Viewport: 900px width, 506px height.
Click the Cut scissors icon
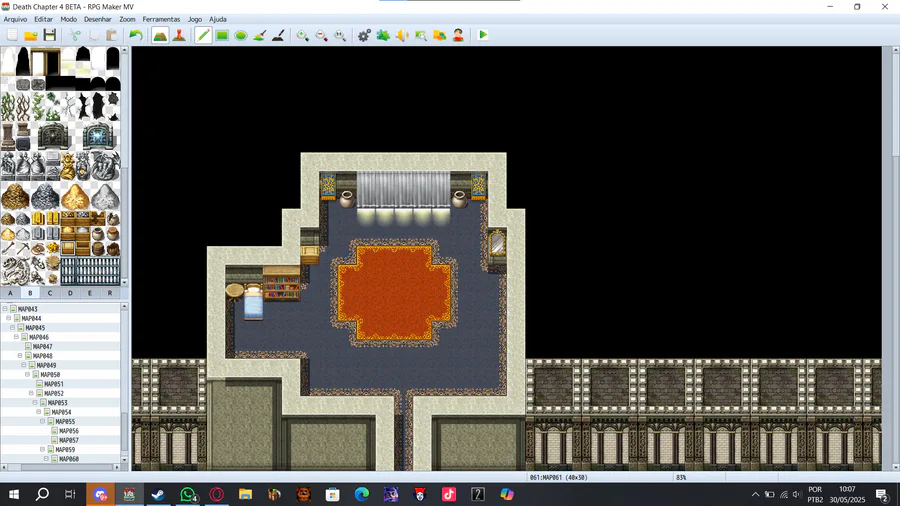(x=75, y=35)
